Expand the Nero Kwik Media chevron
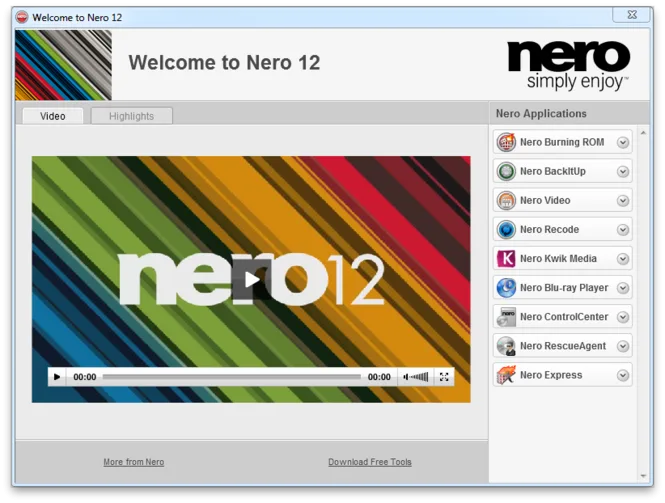Viewport: 665px width, 503px height. pos(623,259)
